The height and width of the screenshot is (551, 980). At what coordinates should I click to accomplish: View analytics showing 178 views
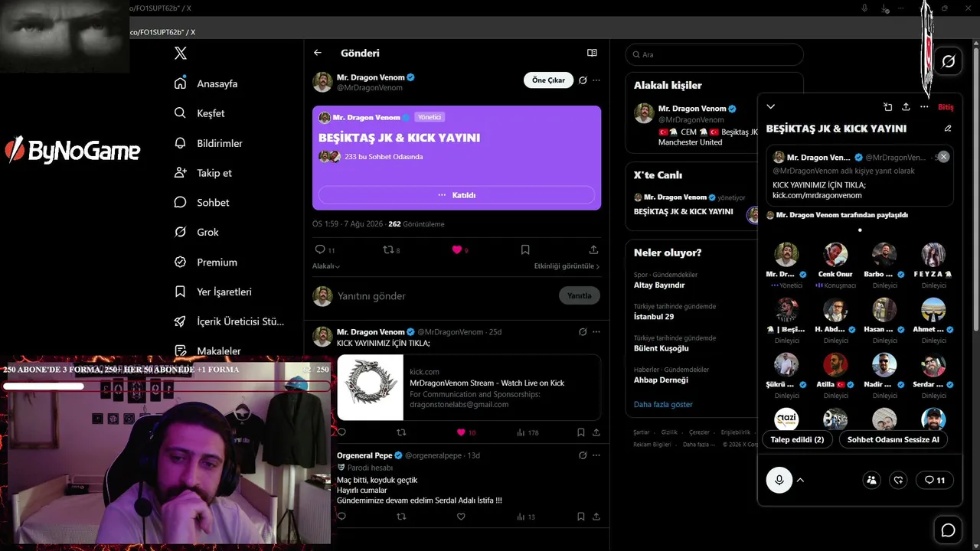click(528, 432)
